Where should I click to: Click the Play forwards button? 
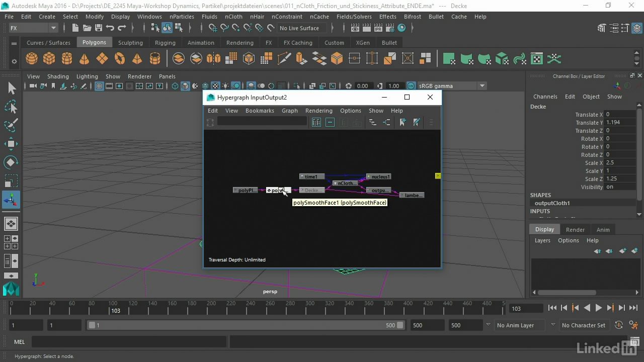(599, 308)
